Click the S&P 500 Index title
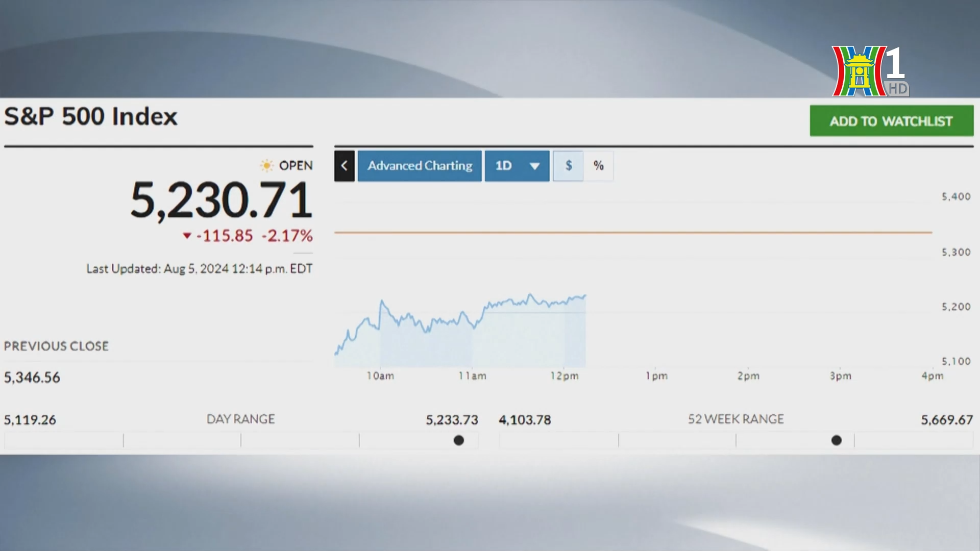This screenshot has height=551, width=980. coord(91,116)
